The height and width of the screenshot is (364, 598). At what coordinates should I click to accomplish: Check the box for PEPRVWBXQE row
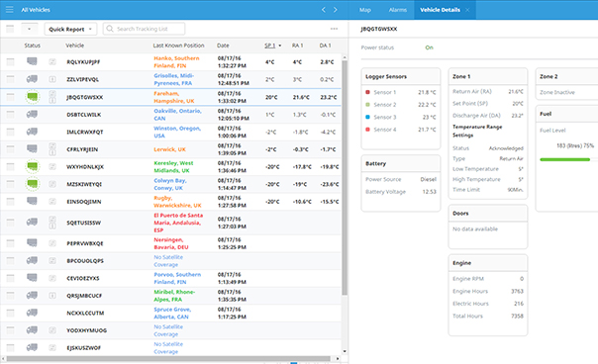click(10, 243)
